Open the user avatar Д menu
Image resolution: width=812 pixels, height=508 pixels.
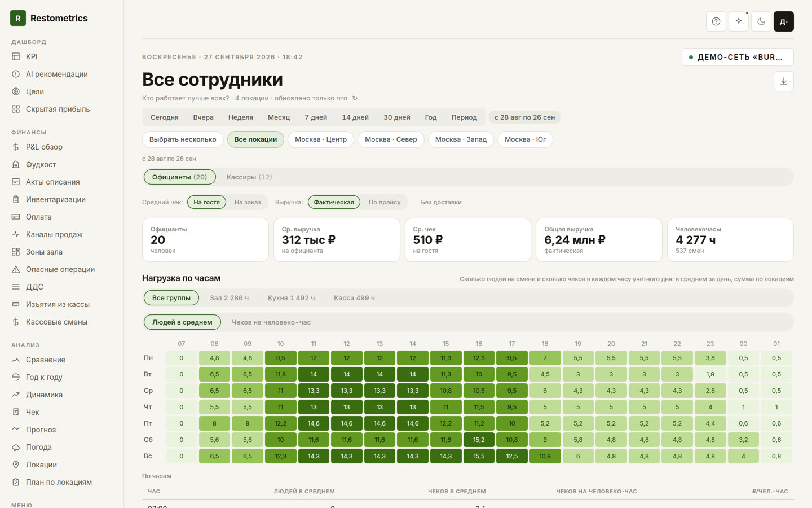point(784,21)
